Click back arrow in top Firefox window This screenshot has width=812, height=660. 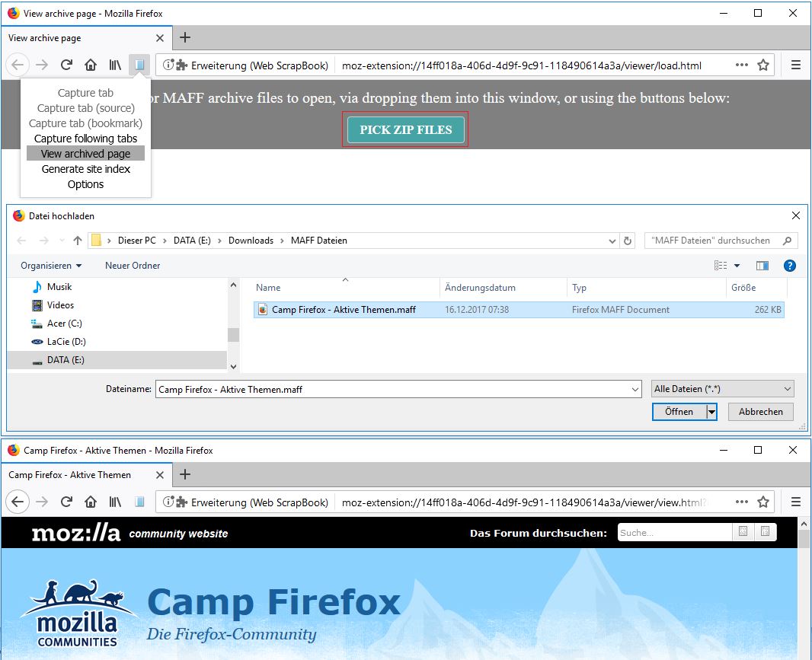pos(18,65)
